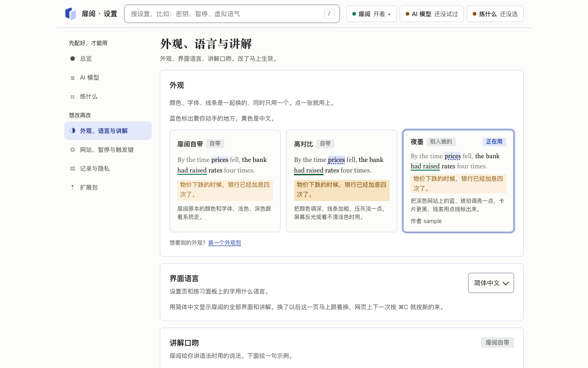The height and width of the screenshot is (368, 588).
Task: Open the 练什么 settings section
Action: tap(108, 97)
